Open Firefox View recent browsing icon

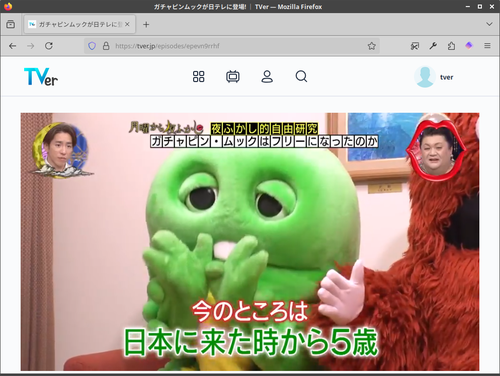11,24
